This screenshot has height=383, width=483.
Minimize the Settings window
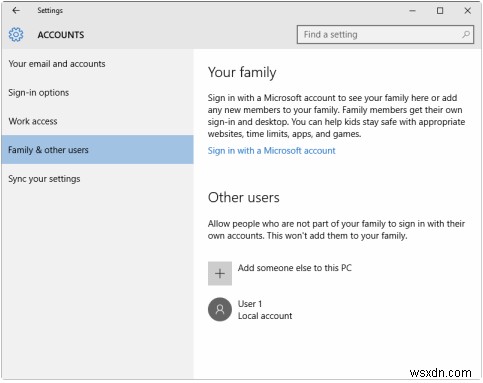coord(412,11)
